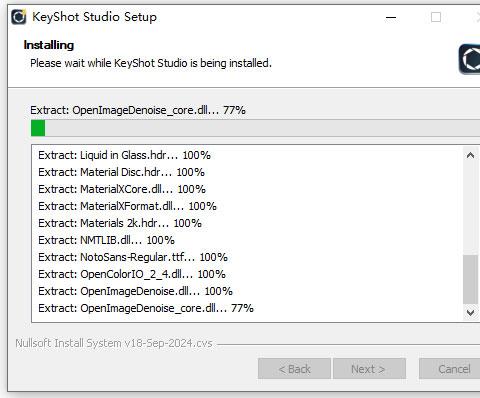Select the Liquid in Glass.hdr log line

click(124, 155)
